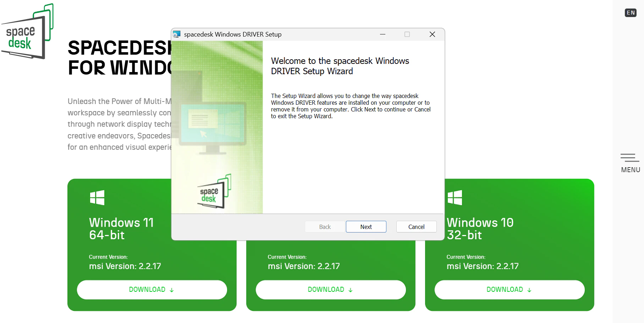The height and width of the screenshot is (323, 644).
Task: Download the Windows 10 32-bit installer
Action: coord(510,290)
